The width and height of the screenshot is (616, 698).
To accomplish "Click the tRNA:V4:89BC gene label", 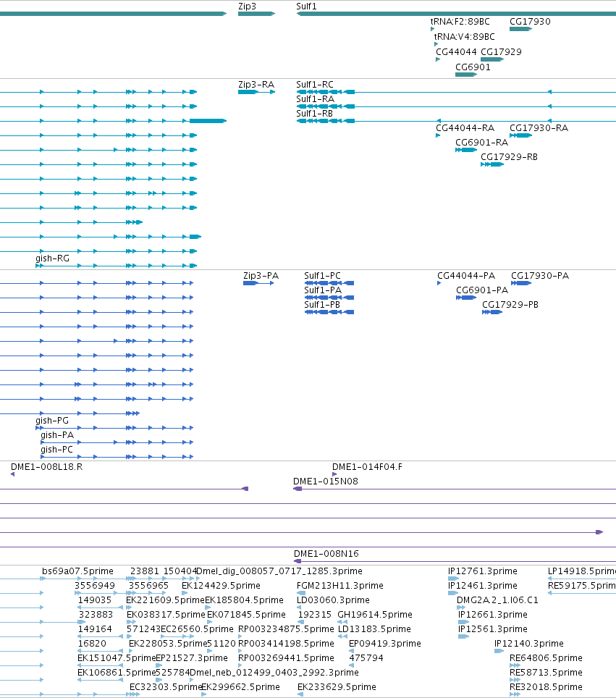I will (464, 36).
